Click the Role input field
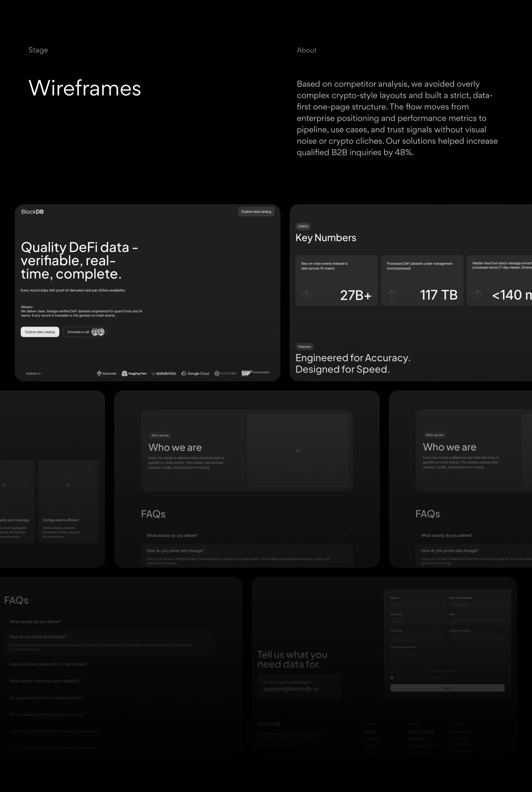 click(477, 622)
